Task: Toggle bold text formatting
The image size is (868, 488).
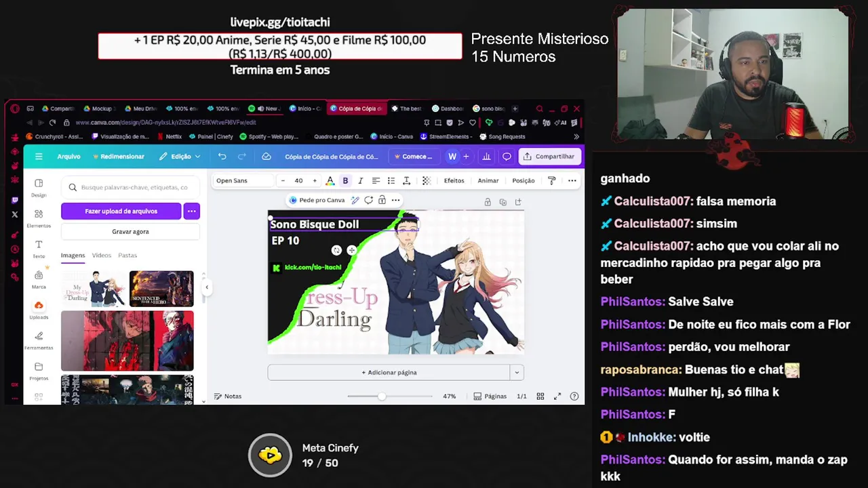Action: coord(345,181)
